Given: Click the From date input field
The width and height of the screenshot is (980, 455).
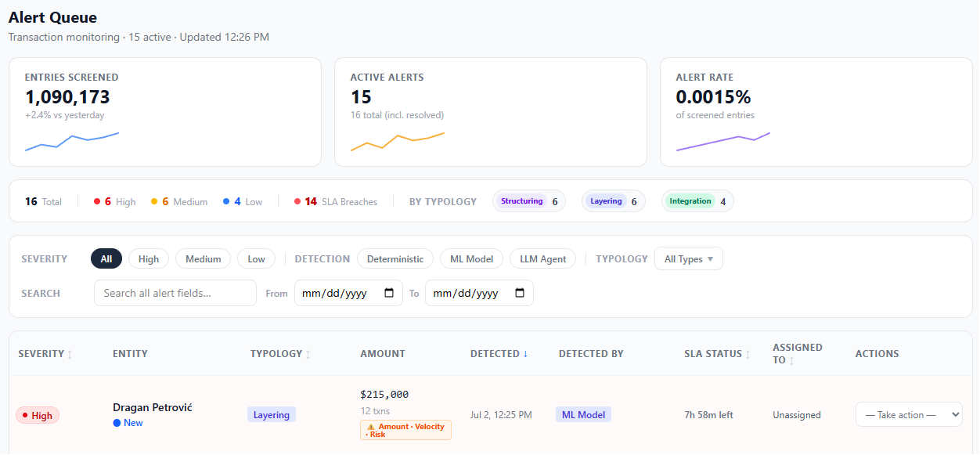Looking at the screenshot, I should point(348,293).
